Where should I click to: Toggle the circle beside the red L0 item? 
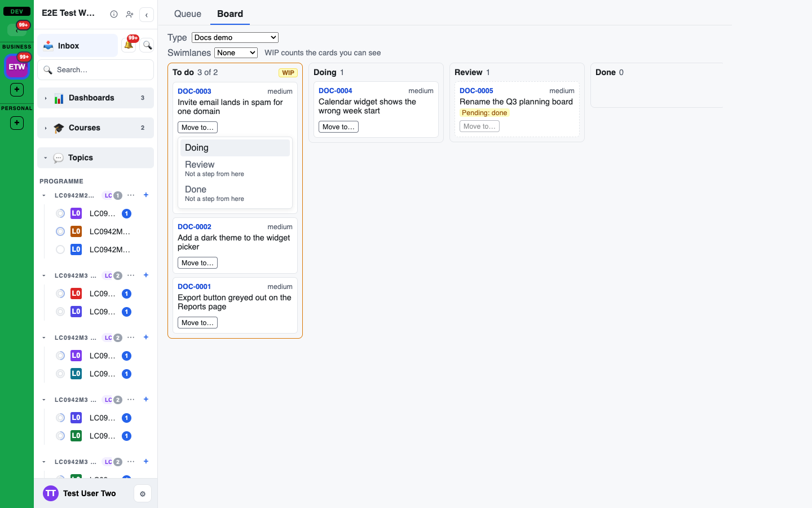tap(60, 294)
